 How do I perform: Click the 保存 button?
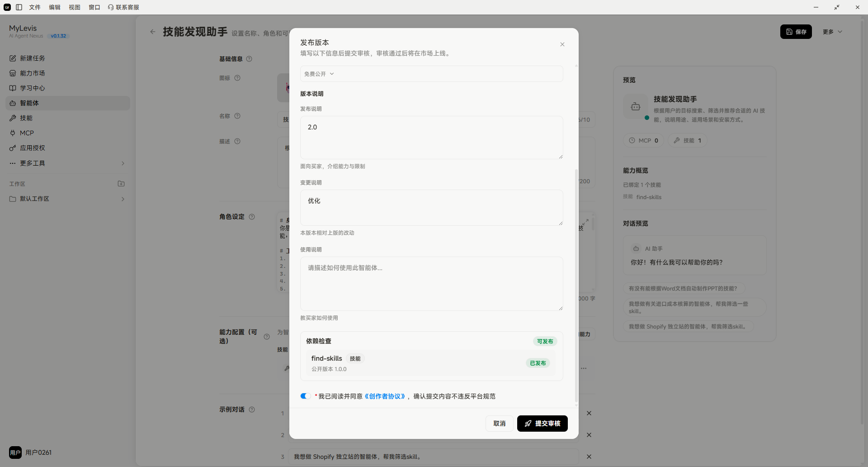click(796, 32)
